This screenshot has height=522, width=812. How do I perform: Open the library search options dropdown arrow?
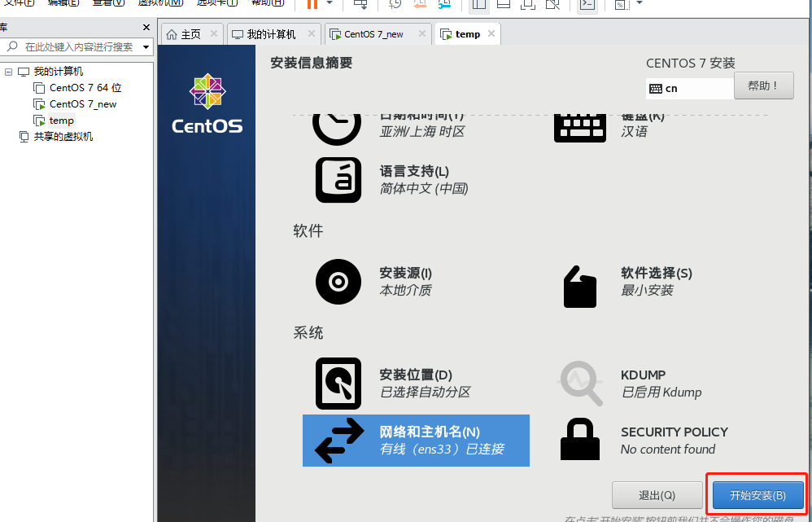pyautogui.click(x=146, y=47)
